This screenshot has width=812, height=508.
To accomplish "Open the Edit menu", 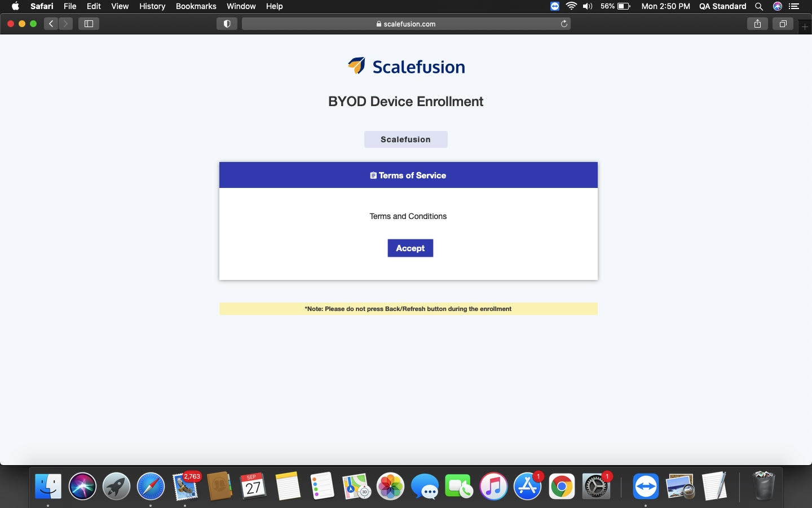I will tap(94, 6).
